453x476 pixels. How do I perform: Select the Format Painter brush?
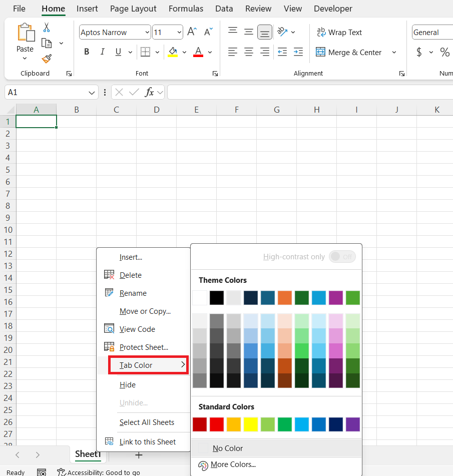pyautogui.click(x=47, y=59)
